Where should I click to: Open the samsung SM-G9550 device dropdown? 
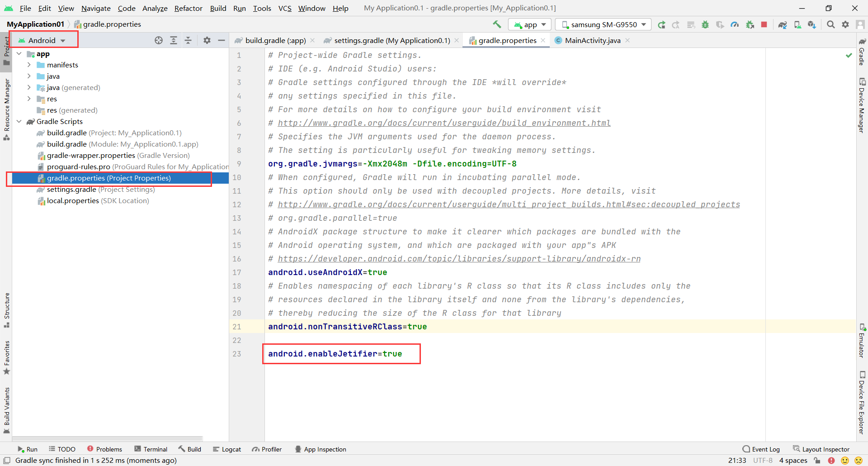pyautogui.click(x=604, y=24)
